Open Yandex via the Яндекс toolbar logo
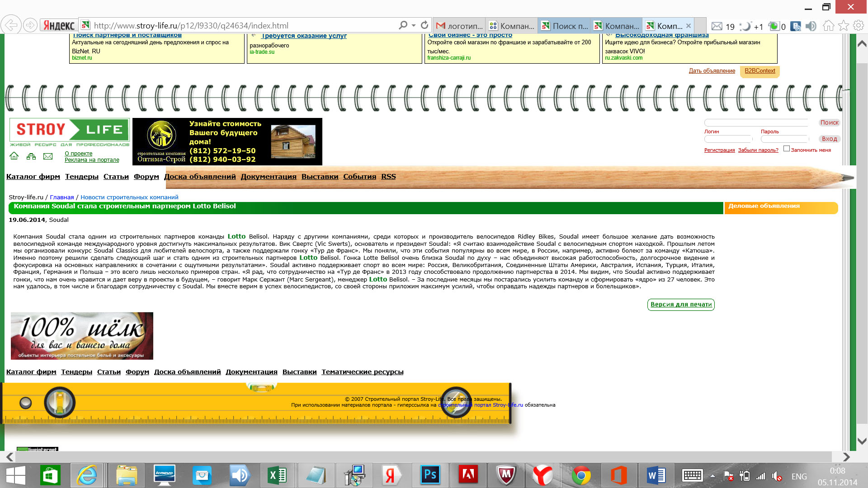 point(59,25)
